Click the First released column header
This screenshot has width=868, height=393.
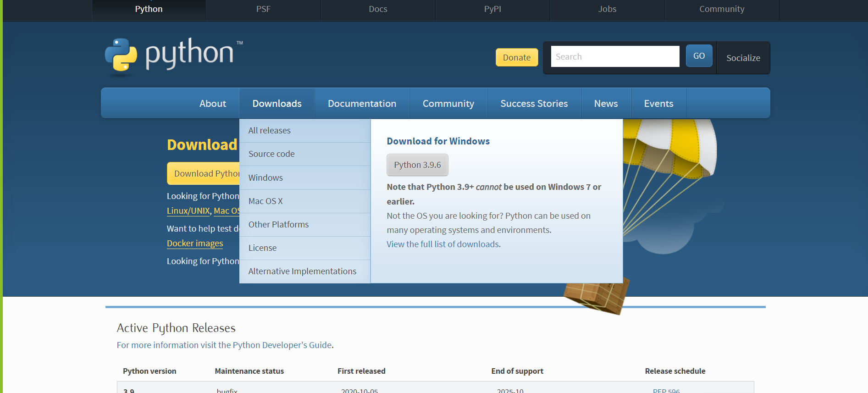tap(361, 371)
